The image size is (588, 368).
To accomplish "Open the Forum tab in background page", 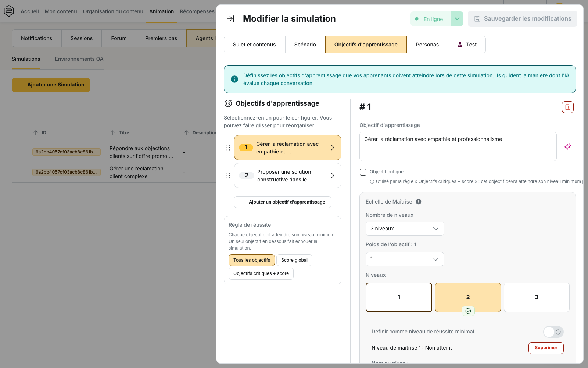I will [119, 38].
